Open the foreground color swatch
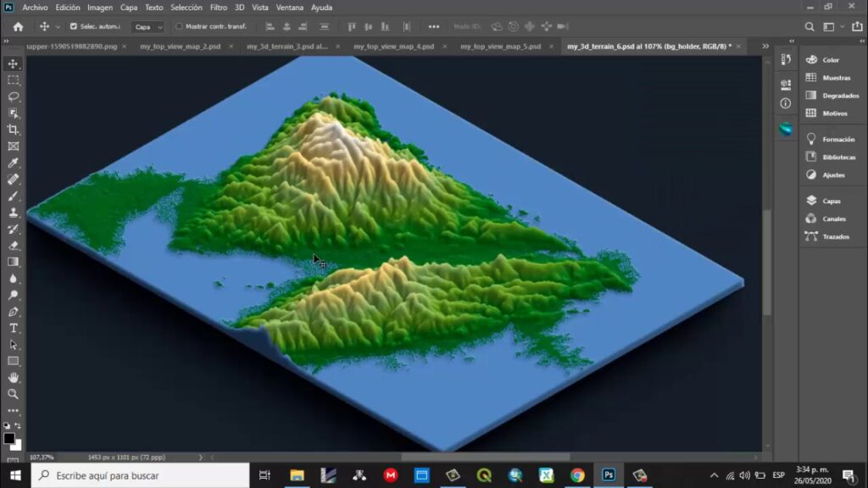 pos(10,437)
